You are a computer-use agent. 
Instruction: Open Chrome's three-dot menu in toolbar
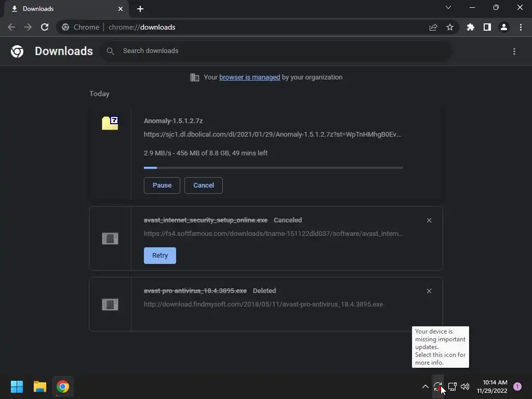(521, 27)
